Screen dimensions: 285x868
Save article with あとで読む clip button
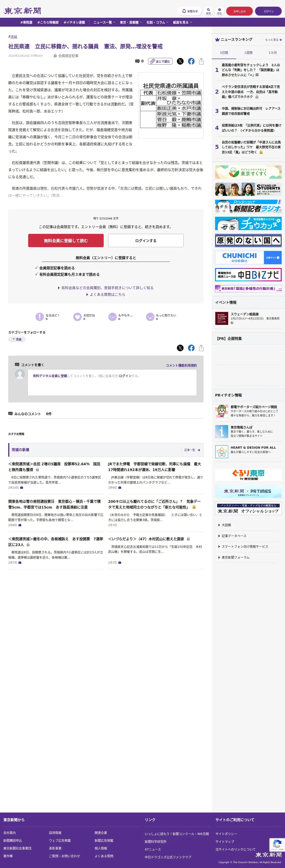160,61
